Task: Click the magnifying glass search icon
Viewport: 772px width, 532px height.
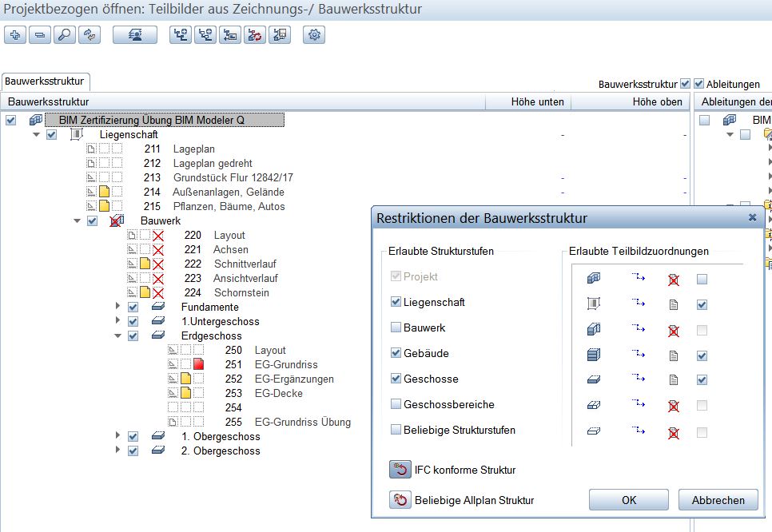Action: pyautogui.click(x=65, y=35)
